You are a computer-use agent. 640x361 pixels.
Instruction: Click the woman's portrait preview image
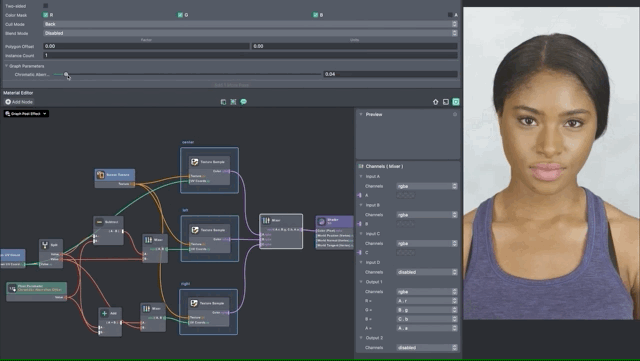click(551, 163)
